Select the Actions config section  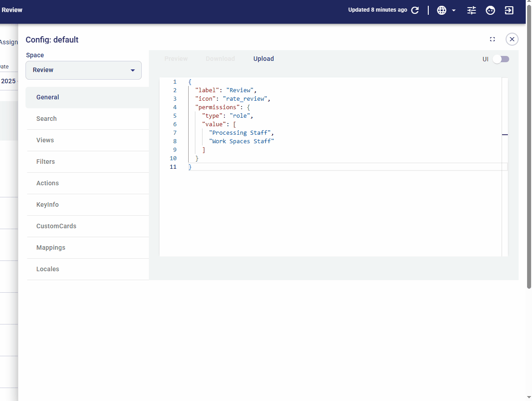pos(88,183)
